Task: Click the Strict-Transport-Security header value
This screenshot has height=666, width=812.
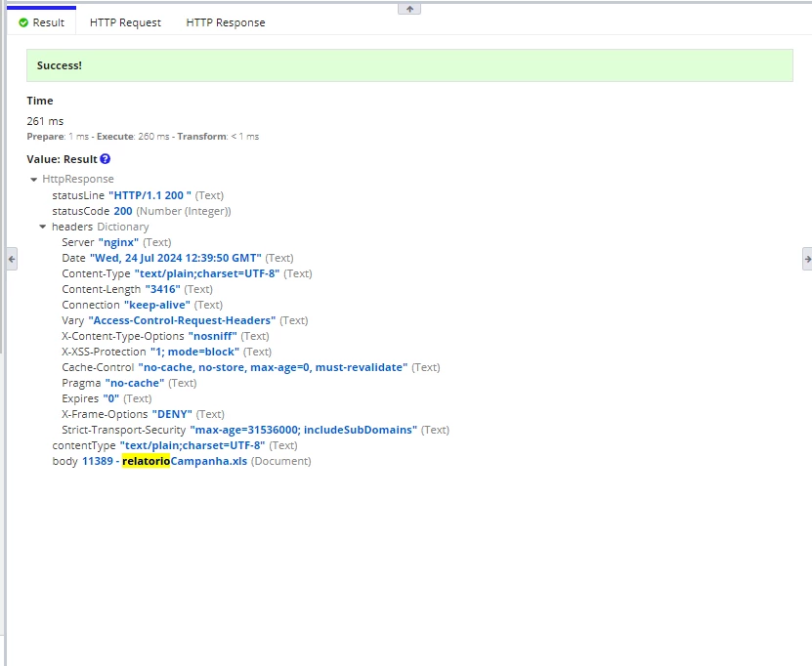Action: tap(304, 430)
